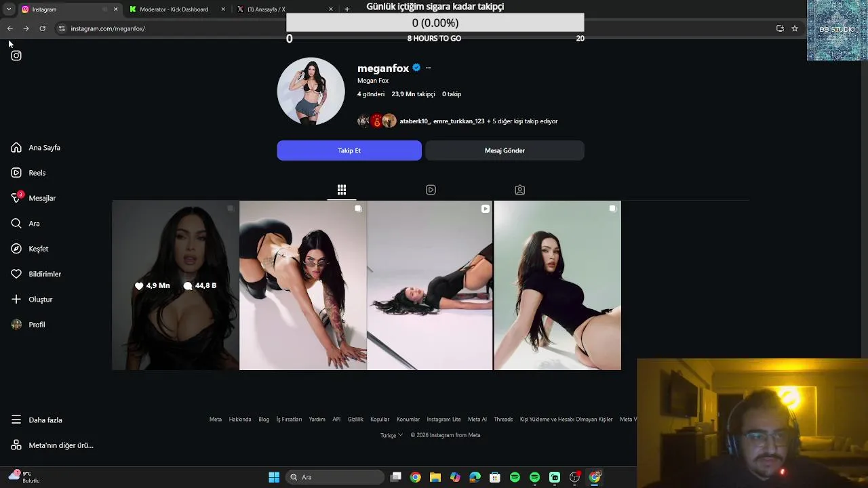Open Task View on the taskbar
Viewport: 868px width, 488px height.
point(396,477)
